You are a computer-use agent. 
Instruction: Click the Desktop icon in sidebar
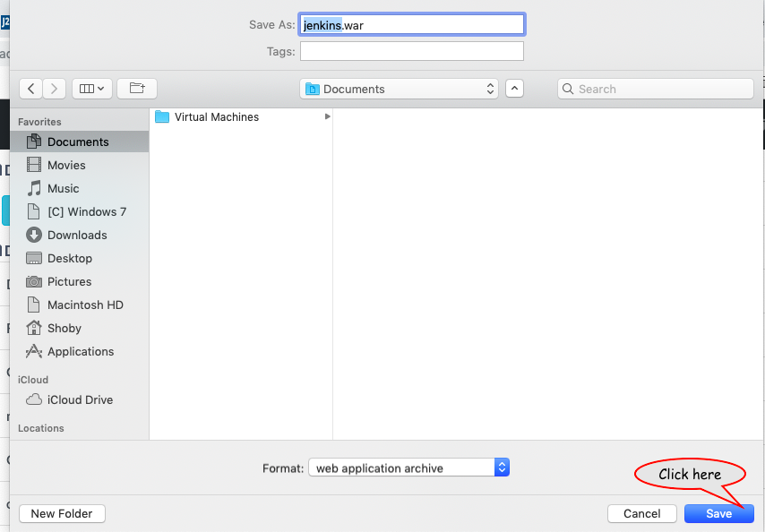(34, 259)
